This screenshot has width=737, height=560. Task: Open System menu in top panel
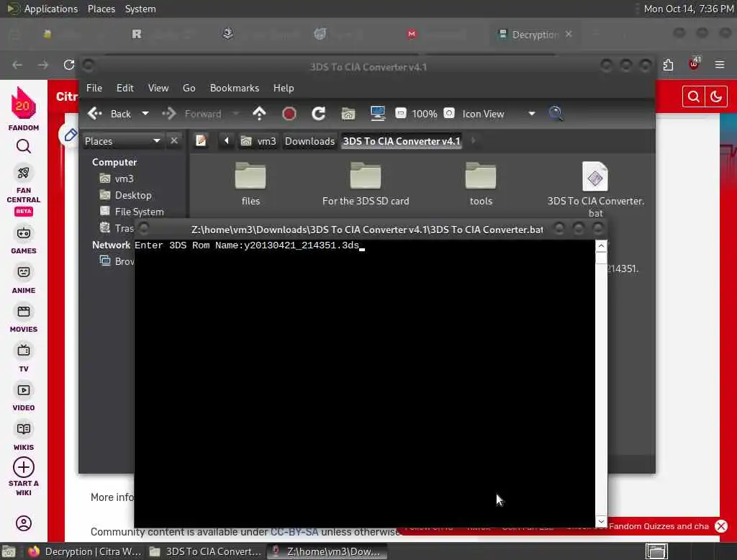pos(140,9)
